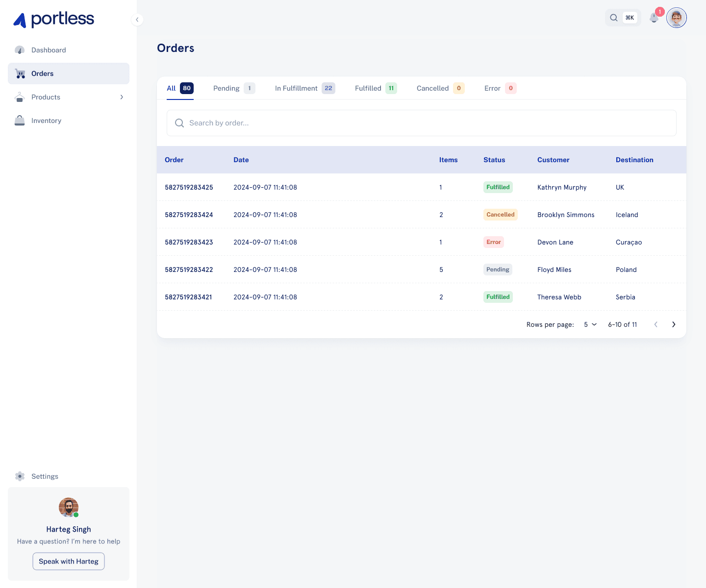Open order 5827519283423
706x588 pixels.
point(189,242)
